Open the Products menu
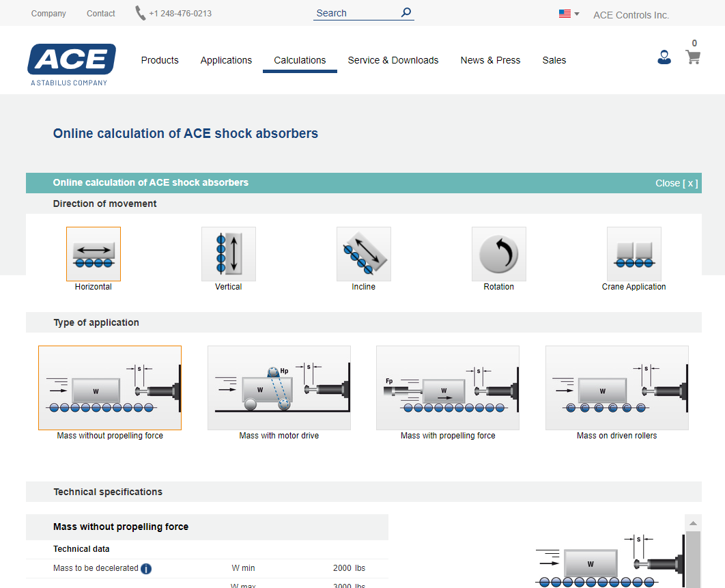 160,60
